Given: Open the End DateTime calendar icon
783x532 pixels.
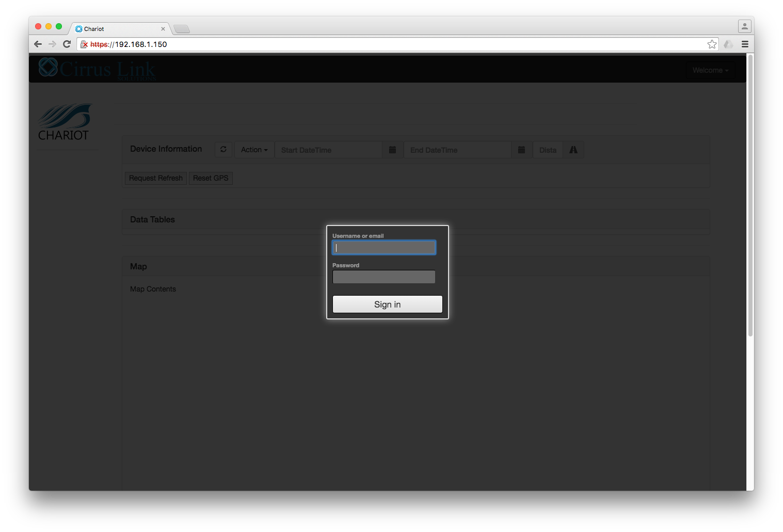Looking at the screenshot, I should (521, 150).
